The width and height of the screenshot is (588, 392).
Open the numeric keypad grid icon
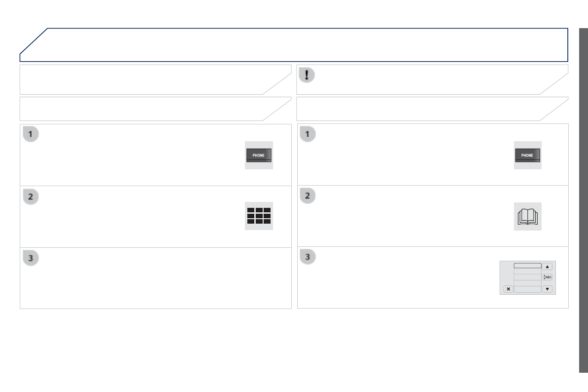point(259,216)
